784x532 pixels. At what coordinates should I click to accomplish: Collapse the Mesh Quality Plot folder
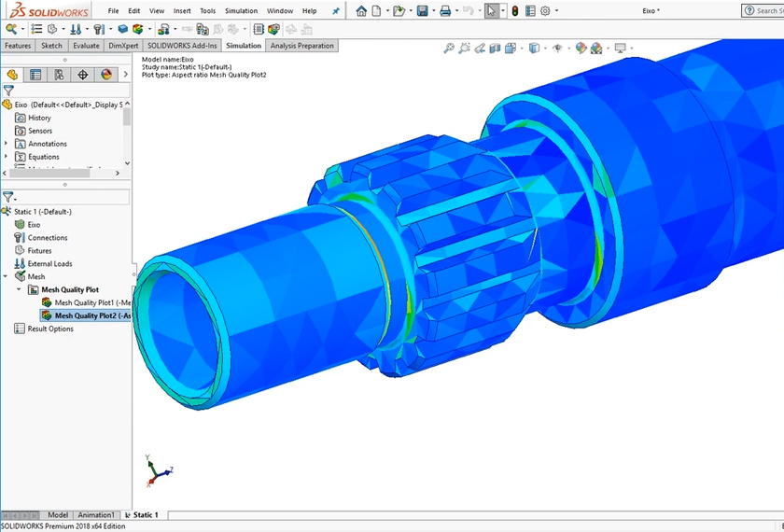tap(20, 290)
